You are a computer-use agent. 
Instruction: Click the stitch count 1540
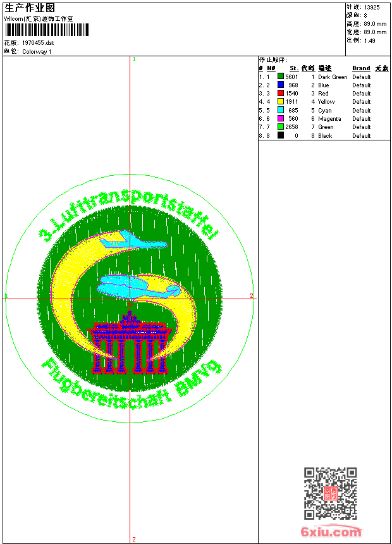(291, 94)
